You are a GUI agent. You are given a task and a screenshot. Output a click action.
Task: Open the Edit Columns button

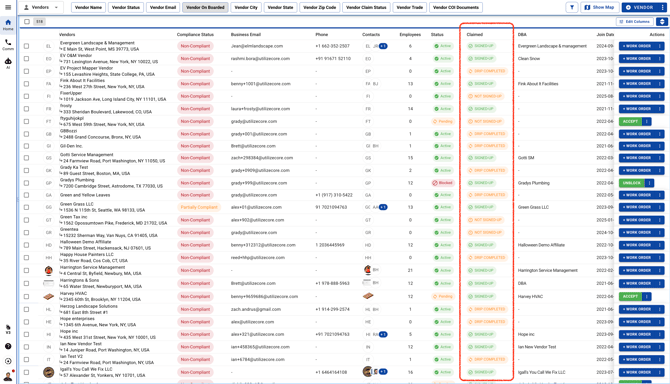(x=635, y=21)
